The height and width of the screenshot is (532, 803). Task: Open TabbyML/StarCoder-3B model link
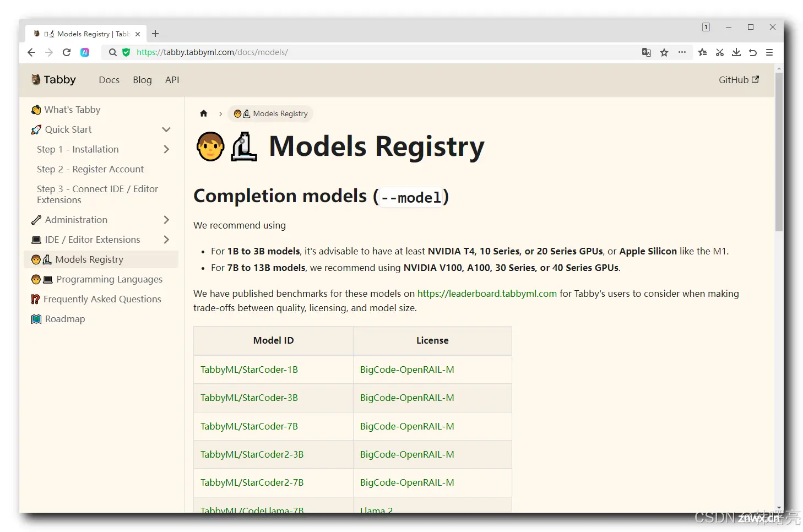(249, 398)
